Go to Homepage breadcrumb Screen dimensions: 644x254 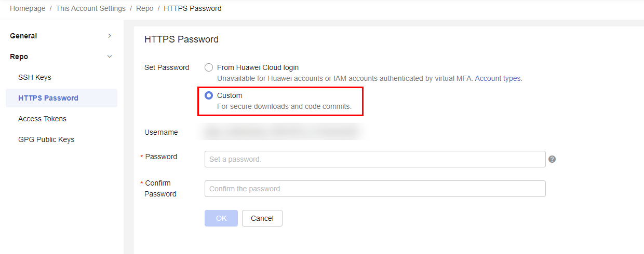pos(28,8)
